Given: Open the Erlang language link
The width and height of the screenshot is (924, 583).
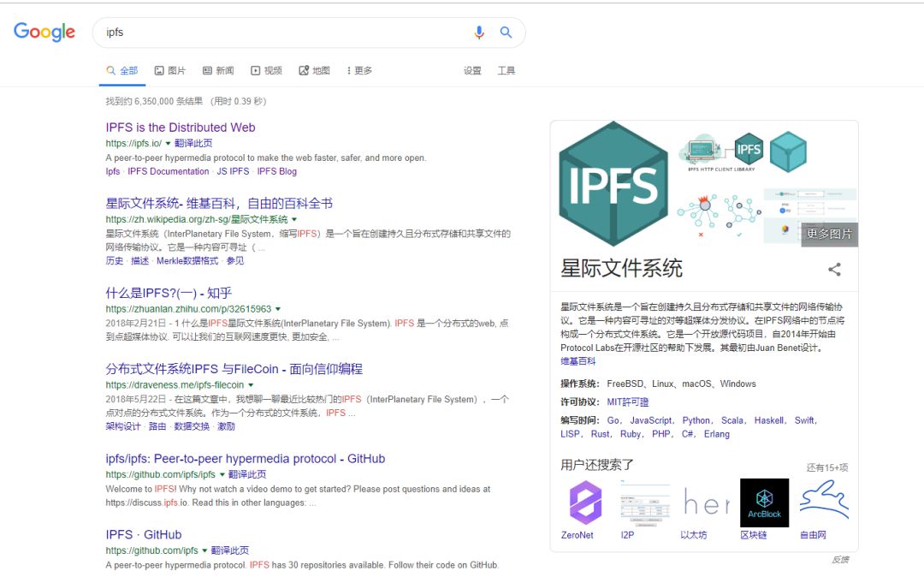Looking at the screenshot, I should tap(717, 434).
